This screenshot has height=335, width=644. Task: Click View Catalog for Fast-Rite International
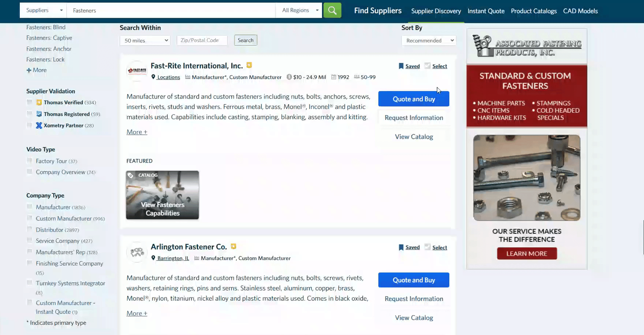tap(414, 137)
